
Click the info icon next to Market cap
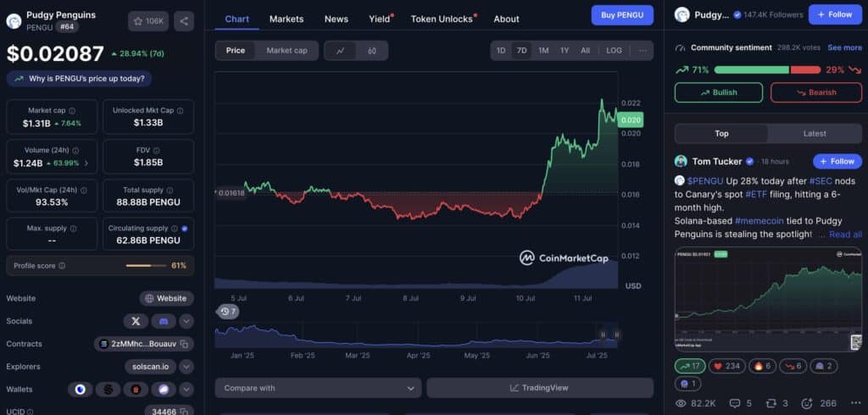pyautogui.click(x=72, y=111)
